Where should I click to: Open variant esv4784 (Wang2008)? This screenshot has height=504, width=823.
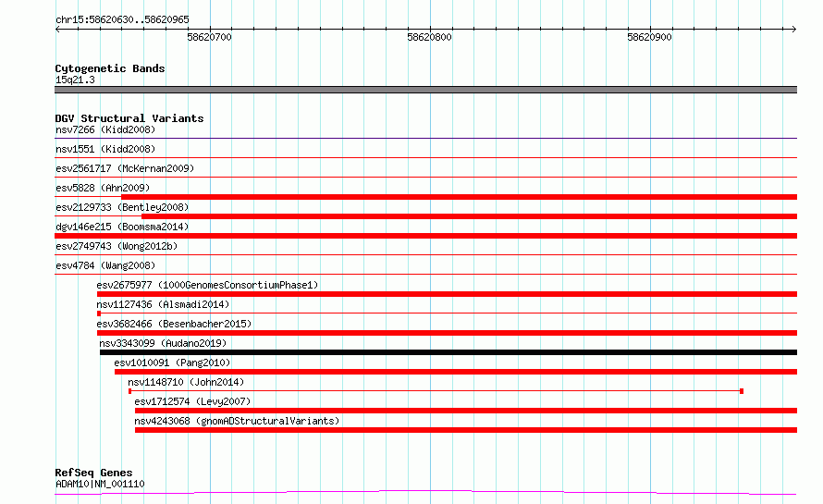tap(105, 265)
